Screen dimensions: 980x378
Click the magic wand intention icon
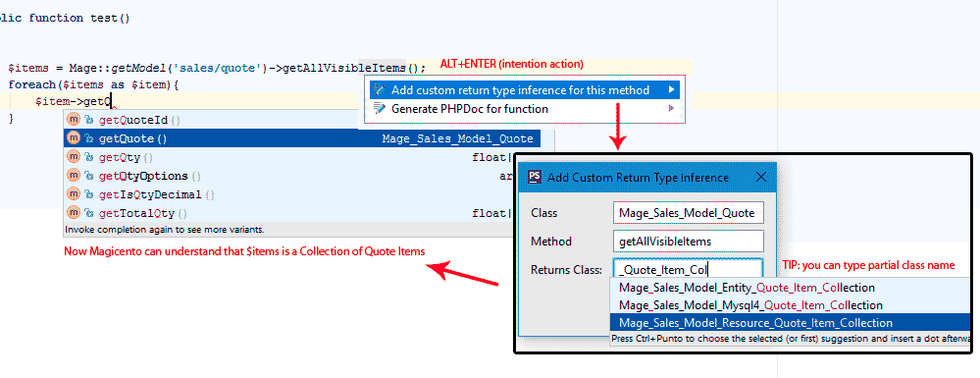[x=380, y=90]
